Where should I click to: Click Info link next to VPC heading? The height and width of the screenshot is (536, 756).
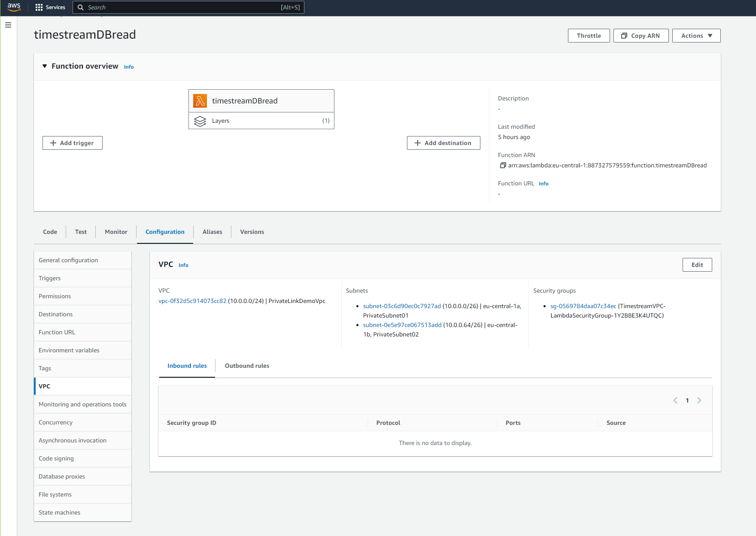click(183, 265)
